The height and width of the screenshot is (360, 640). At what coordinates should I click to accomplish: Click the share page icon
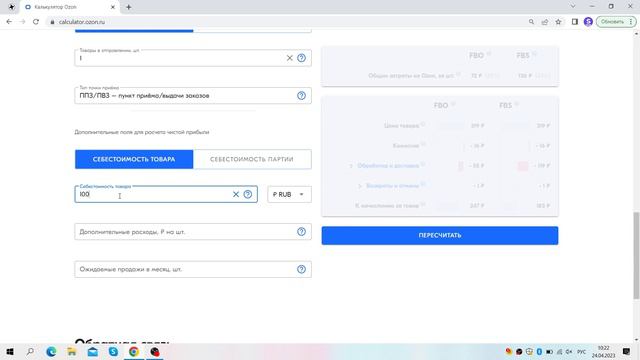coord(544,22)
